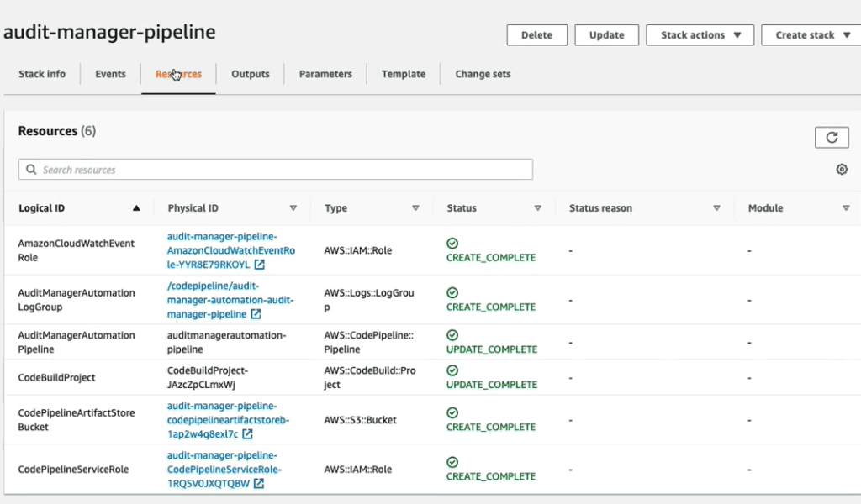
Task: Click the refresh resources icon button
Action: click(832, 137)
